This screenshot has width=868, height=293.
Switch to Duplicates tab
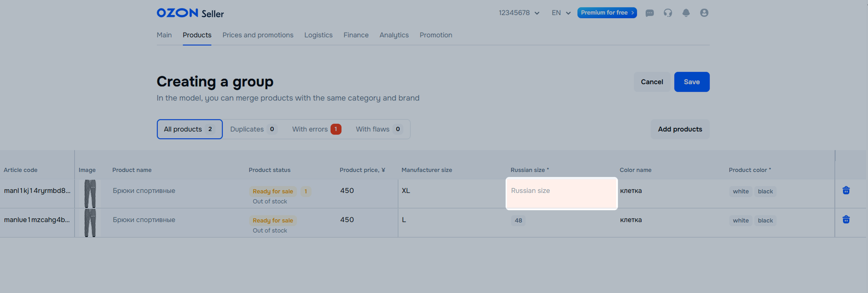pyautogui.click(x=253, y=129)
